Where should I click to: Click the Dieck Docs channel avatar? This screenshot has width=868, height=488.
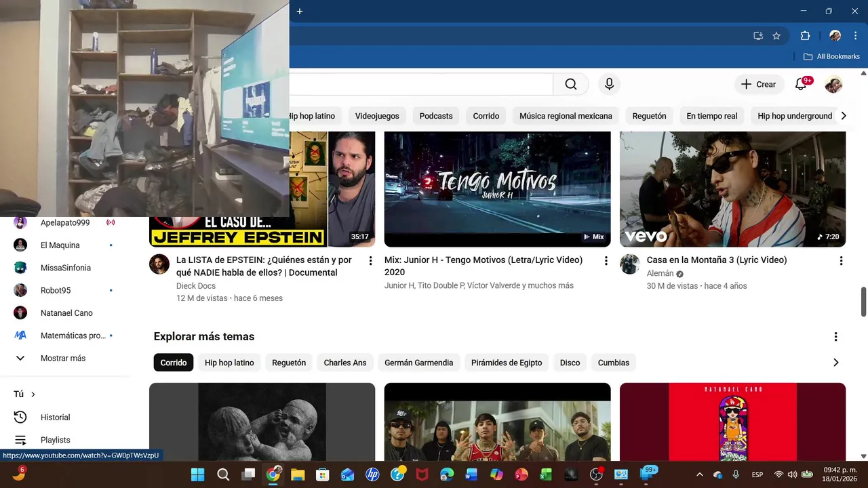[159, 264]
